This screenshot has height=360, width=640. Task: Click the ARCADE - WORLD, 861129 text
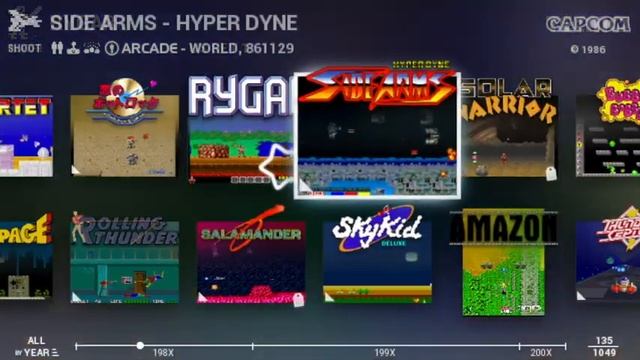(208, 49)
